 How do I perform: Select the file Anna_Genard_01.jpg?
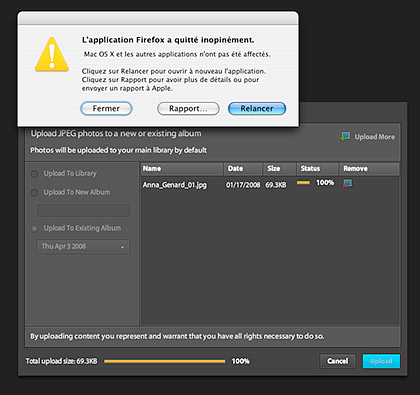click(x=175, y=185)
